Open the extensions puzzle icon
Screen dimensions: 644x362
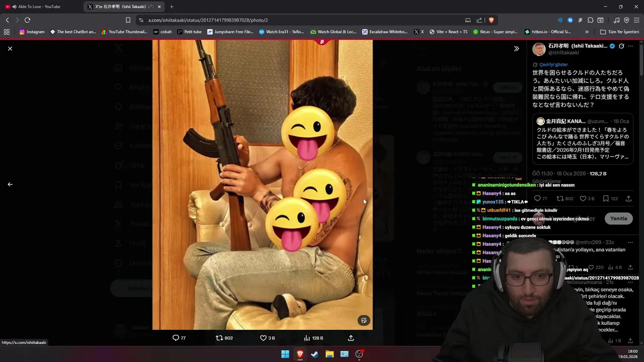point(590,20)
